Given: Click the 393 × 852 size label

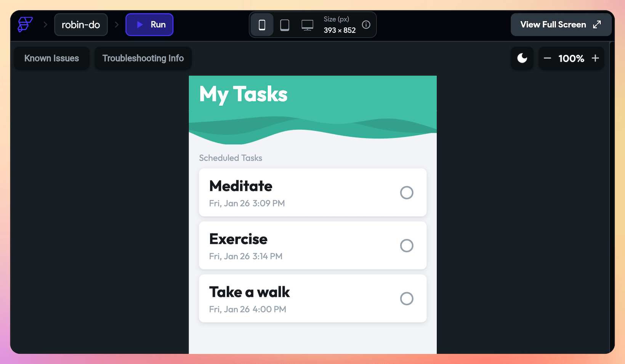Looking at the screenshot, I should click(x=339, y=30).
